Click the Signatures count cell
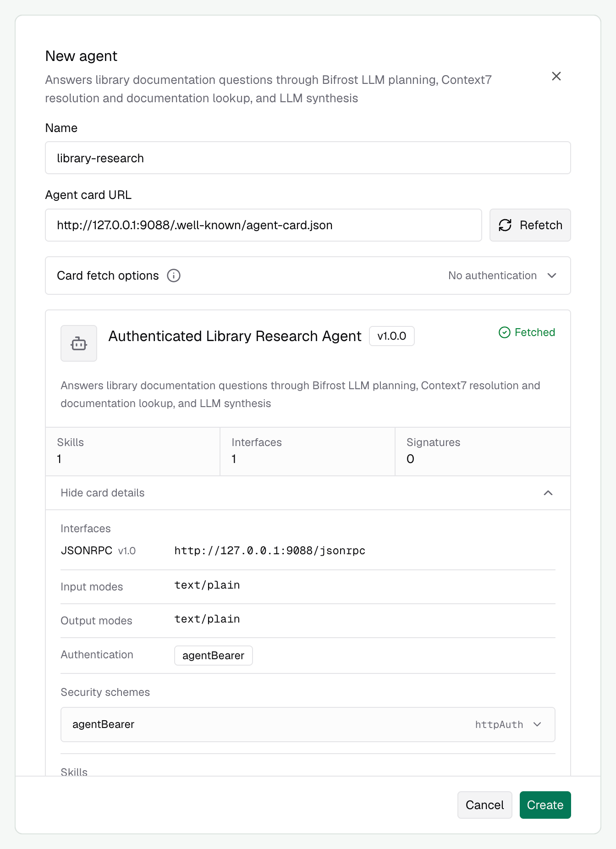The width and height of the screenshot is (616, 849). (483, 452)
